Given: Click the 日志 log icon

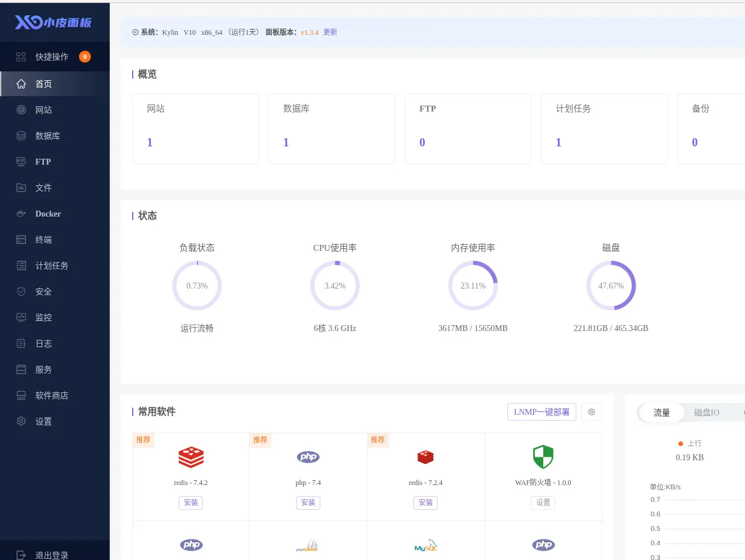Looking at the screenshot, I should pos(21,343).
